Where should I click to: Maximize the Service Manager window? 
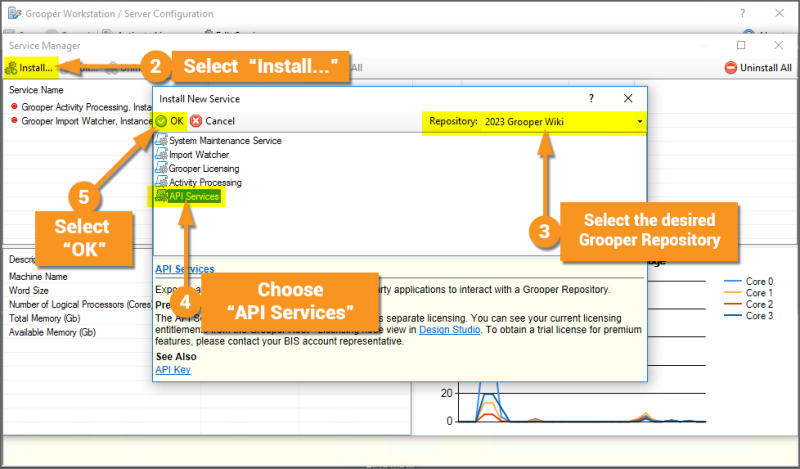[741, 45]
